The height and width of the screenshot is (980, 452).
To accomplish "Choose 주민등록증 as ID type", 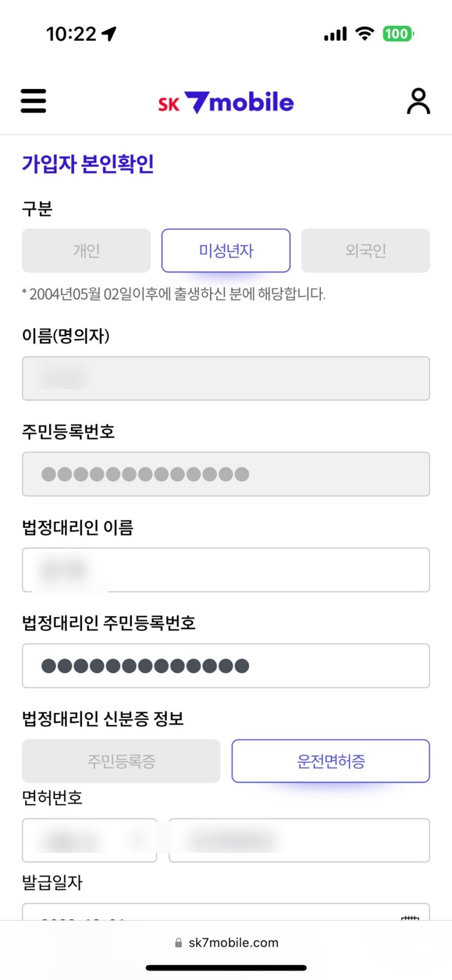I will [121, 761].
